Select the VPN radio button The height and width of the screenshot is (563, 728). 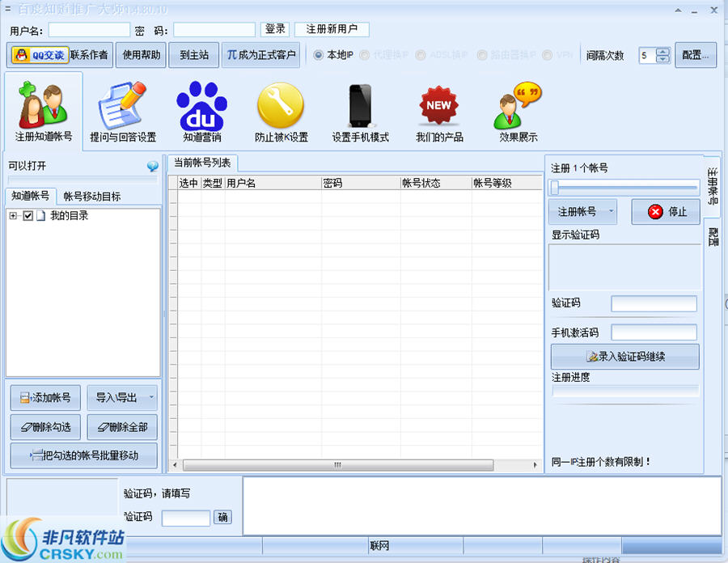(548, 55)
